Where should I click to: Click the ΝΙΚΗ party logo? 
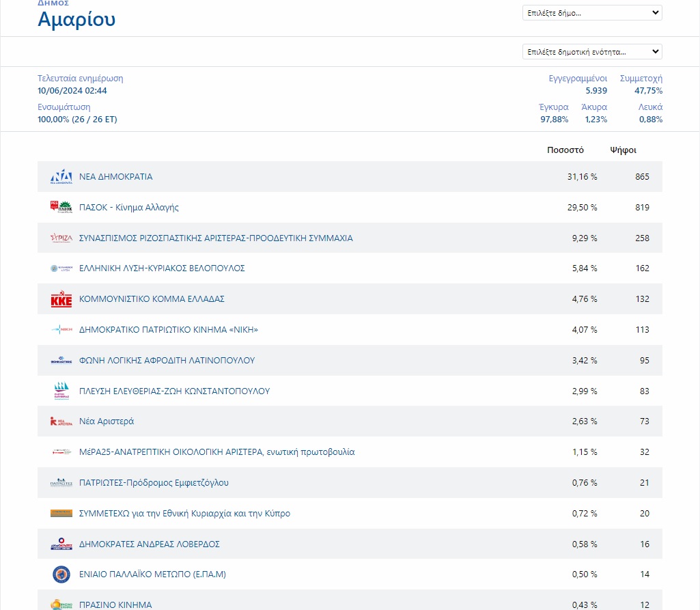coord(61,329)
